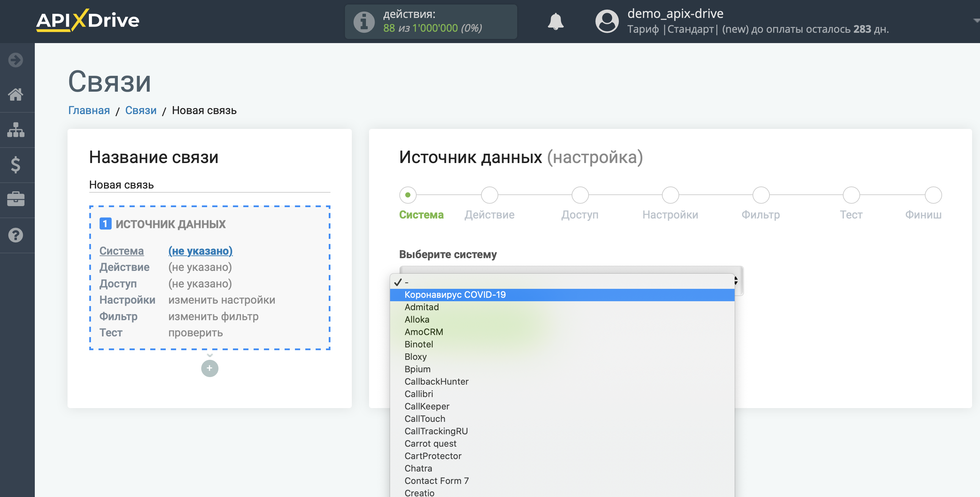Select the Доступ step circle
980x497 pixels.
580,195
